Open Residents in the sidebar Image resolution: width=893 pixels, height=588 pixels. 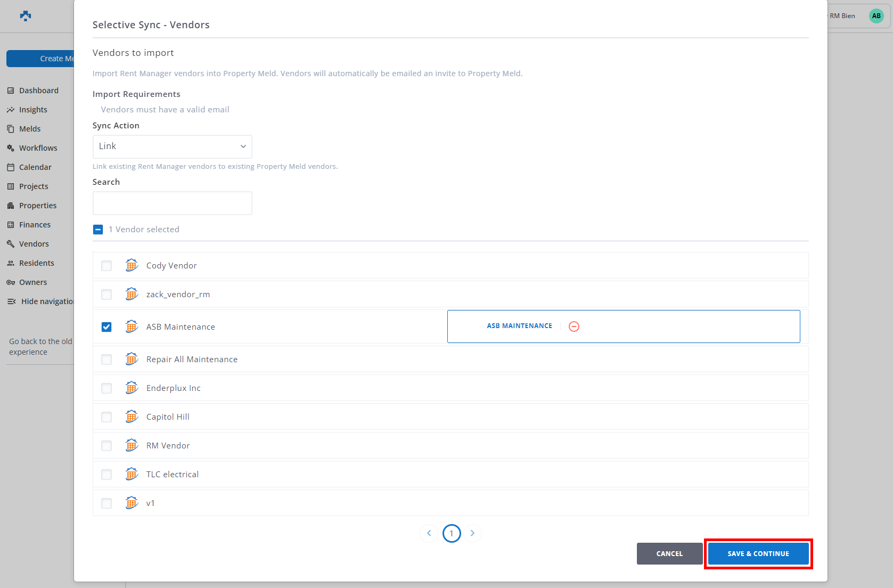point(36,263)
